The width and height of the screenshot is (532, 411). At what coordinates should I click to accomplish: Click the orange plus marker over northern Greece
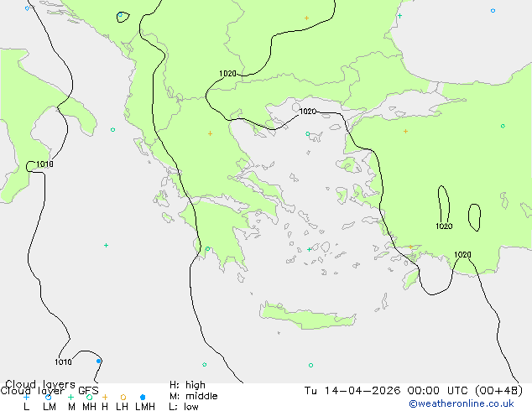tap(210, 133)
